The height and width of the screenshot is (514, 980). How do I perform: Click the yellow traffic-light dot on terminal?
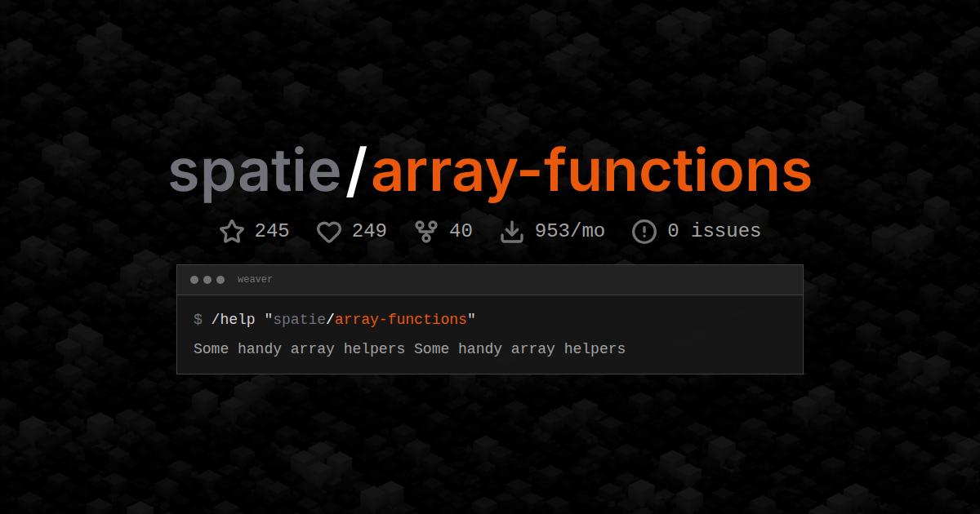point(207,279)
